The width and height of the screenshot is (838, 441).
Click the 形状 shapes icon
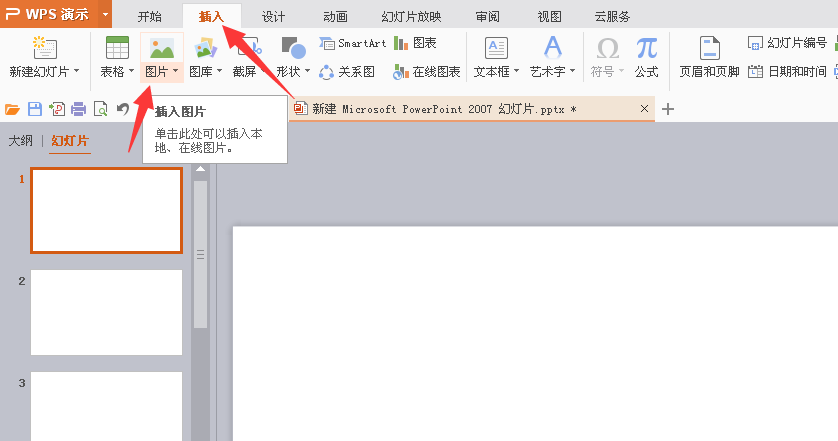point(293,48)
